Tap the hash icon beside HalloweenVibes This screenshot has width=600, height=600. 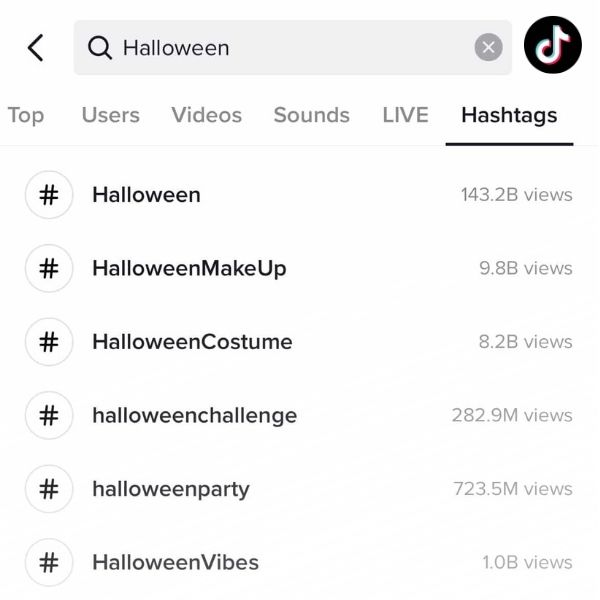point(49,562)
